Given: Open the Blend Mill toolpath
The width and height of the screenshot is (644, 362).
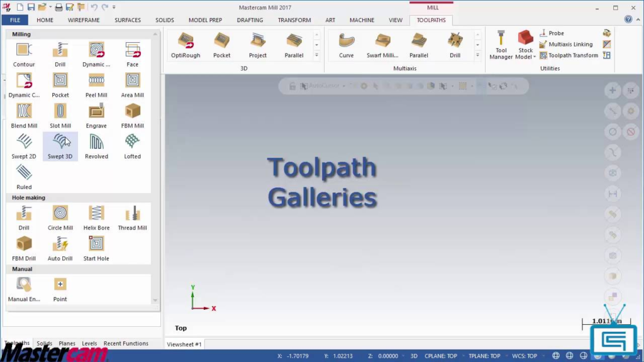Looking at the screenshot, I should tap(24, 116).
